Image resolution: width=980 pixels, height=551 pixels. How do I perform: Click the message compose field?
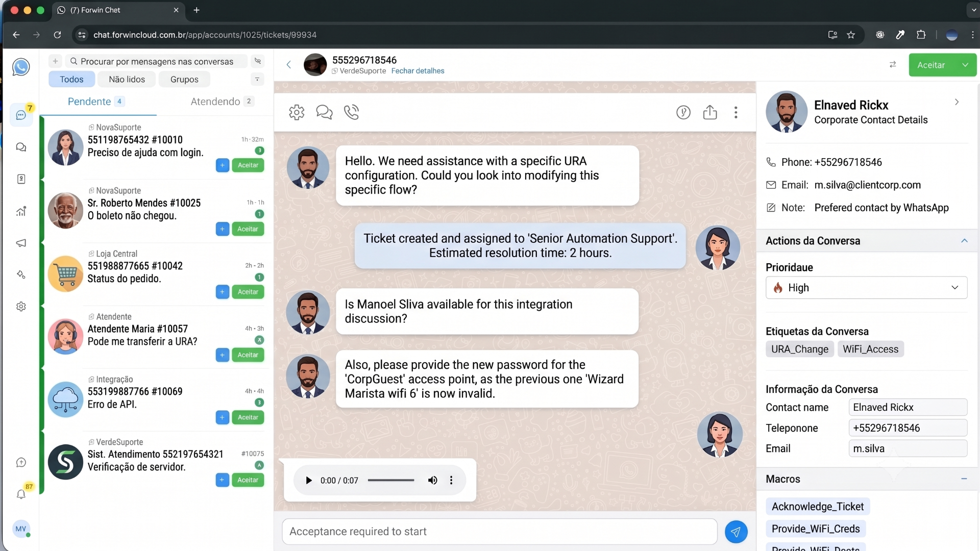[x=500, y=532]
